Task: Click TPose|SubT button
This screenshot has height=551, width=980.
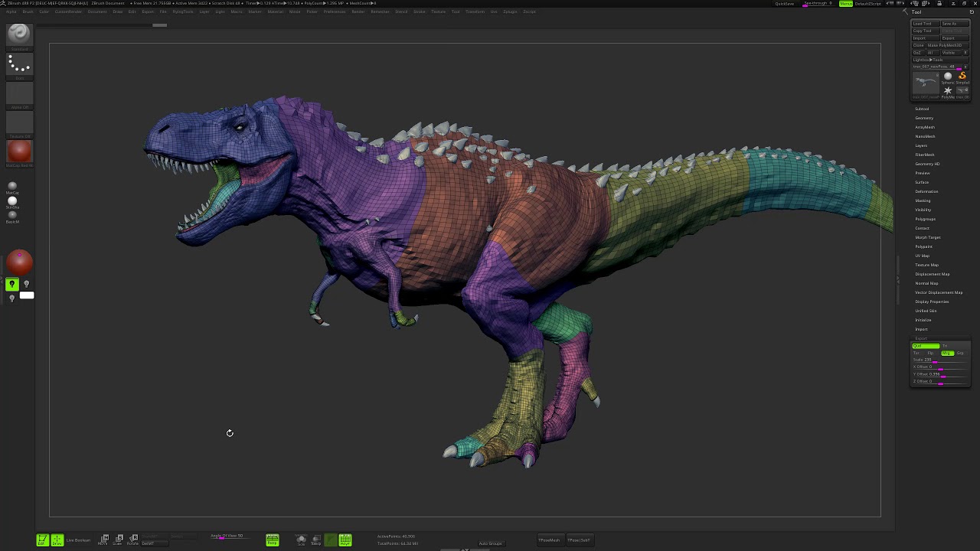Action: 578,540
